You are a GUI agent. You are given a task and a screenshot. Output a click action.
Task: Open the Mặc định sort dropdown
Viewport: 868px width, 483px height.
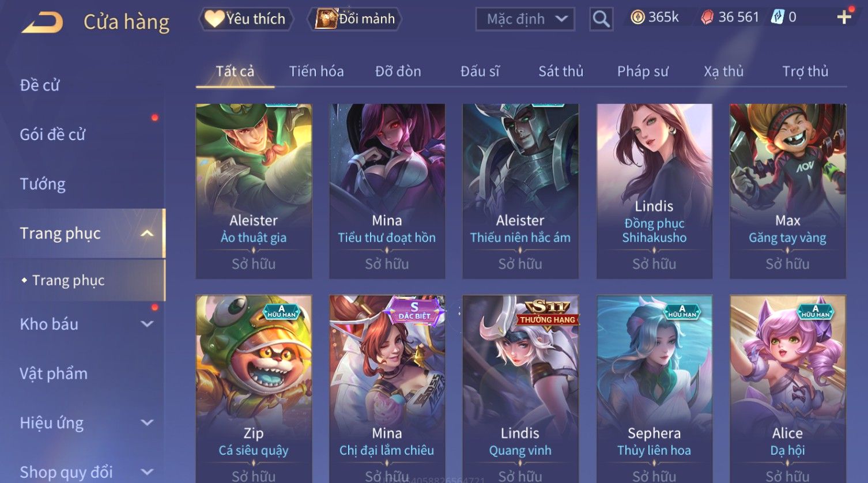(525, 19)
